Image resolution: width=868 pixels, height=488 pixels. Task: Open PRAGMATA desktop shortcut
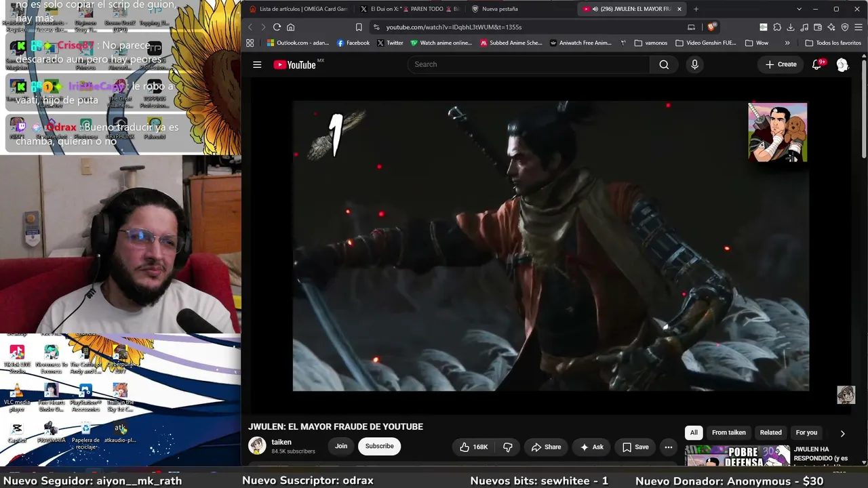[x=52, y=433]
